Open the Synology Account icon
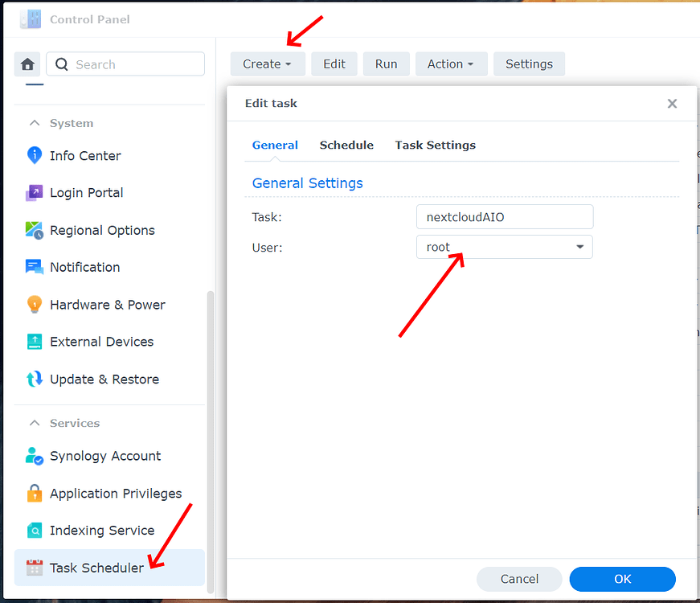The width and height of the screenshot is (700, 603). pyautogui.click(x=34, y=456)
